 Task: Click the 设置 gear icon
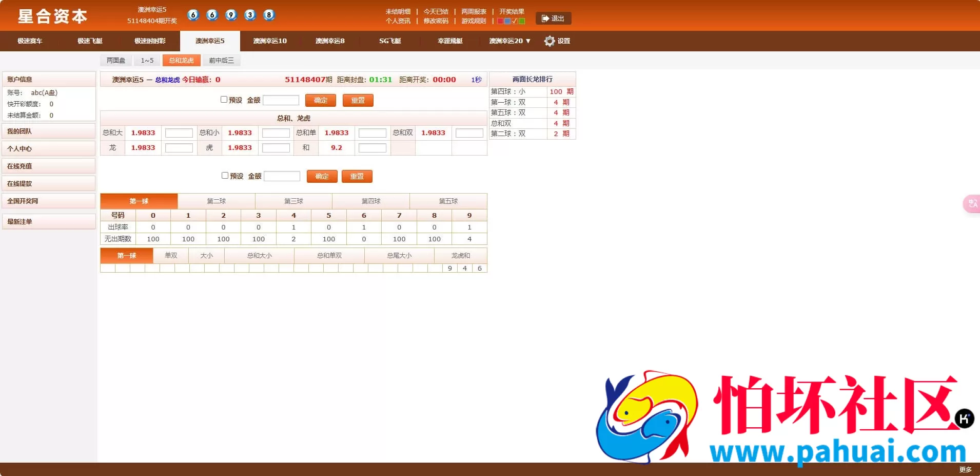pyautogui.click(x=550, y=41)
